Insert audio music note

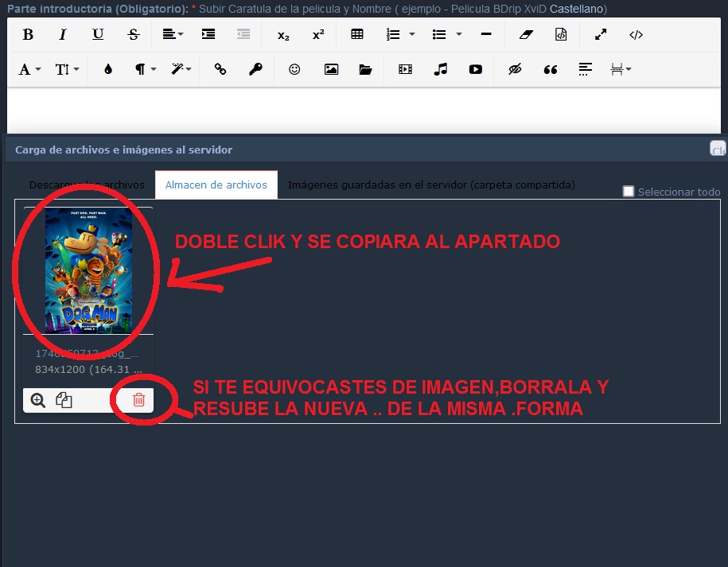click(x=440, y=70)
